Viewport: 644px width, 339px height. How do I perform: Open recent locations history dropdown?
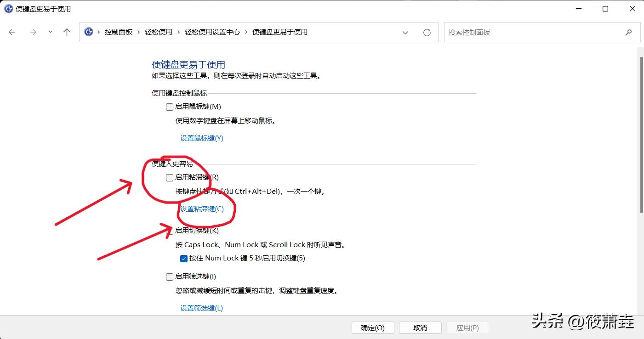pyautogui.click(x=50, y=32)
